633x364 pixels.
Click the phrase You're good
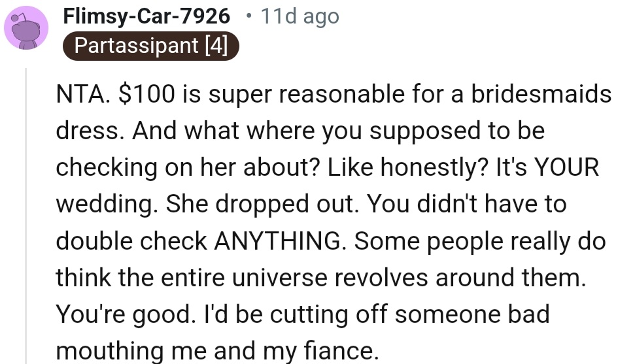coord(123,314)
